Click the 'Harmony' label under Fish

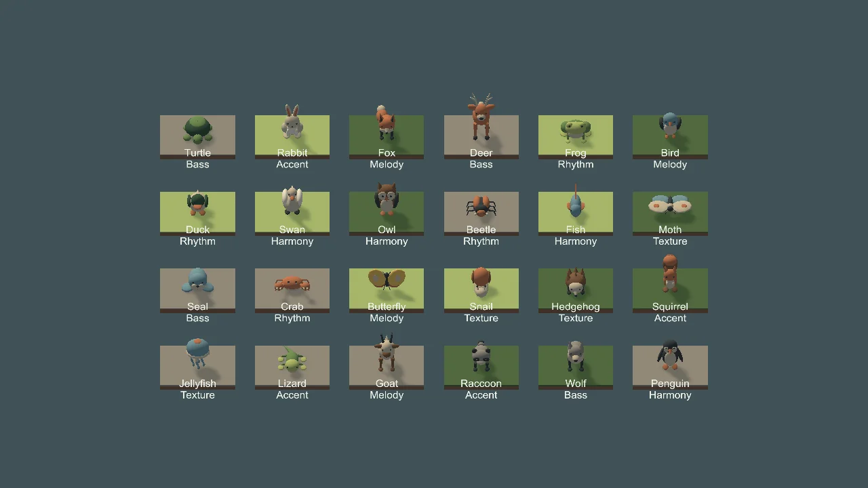[576, 241]
